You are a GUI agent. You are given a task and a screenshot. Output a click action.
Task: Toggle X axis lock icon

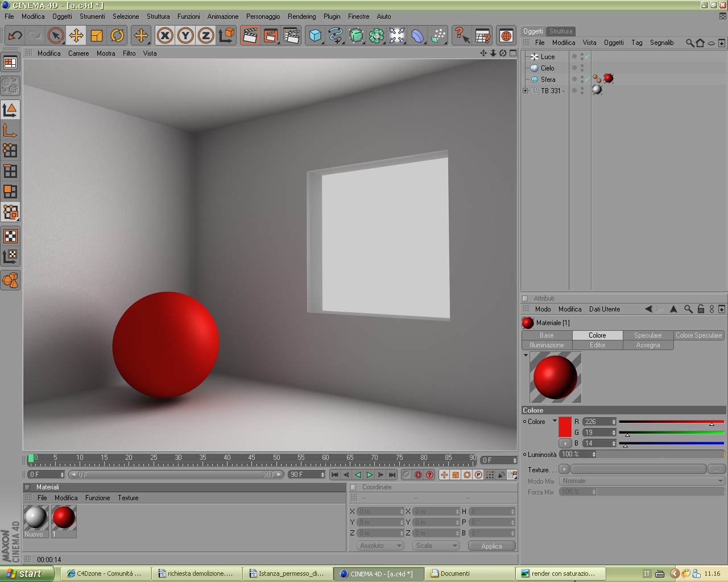click(x=165, y=36)
